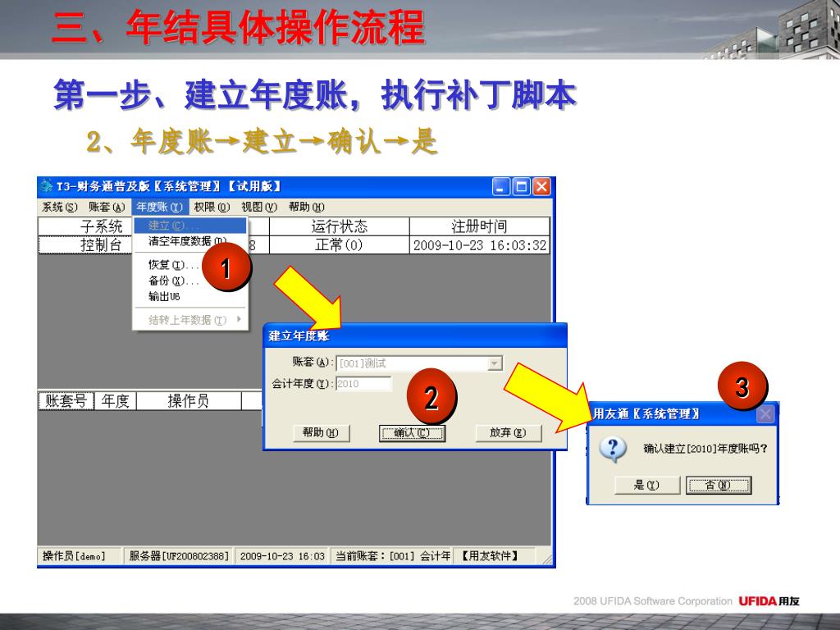The height and width of the screenshot is (630, 840).
Task: Select the 控制台 row cell
Action: (x=85, y=244)
